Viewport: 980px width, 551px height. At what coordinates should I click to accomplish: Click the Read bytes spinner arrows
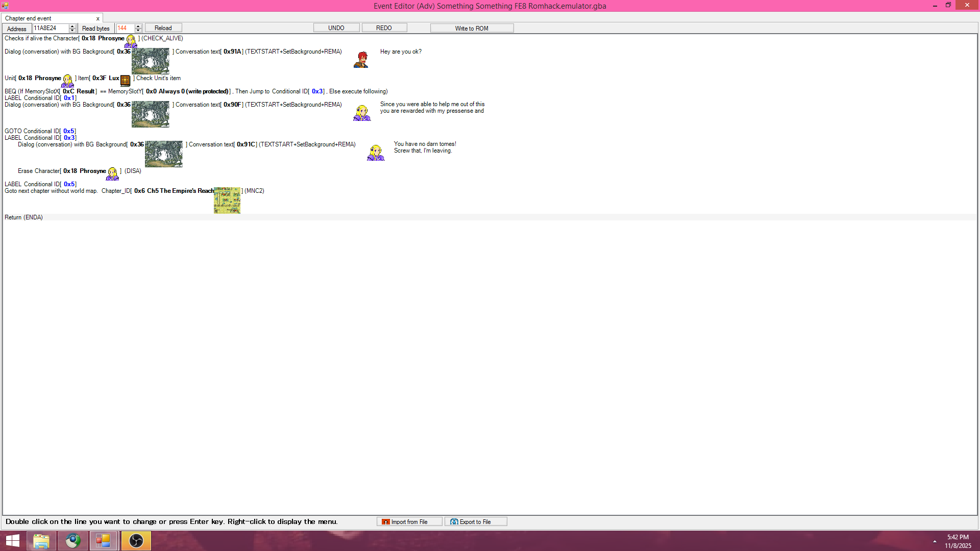tap(138, 28)
